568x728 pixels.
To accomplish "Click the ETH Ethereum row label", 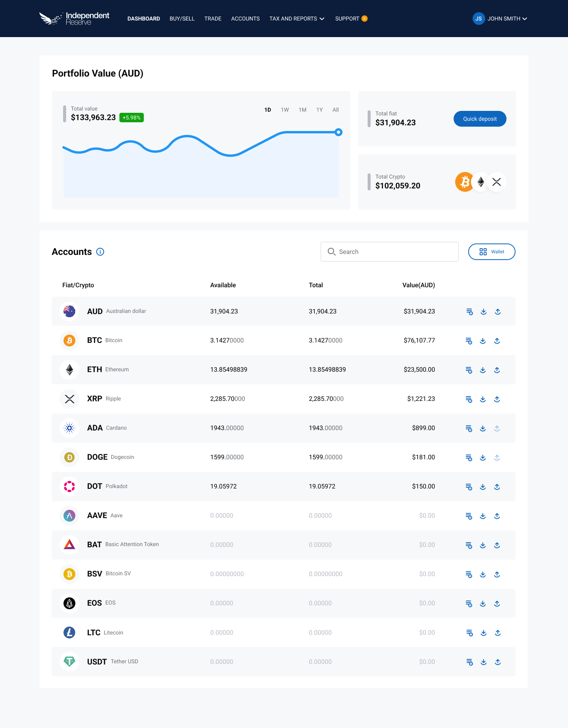I will pos(108,369).
